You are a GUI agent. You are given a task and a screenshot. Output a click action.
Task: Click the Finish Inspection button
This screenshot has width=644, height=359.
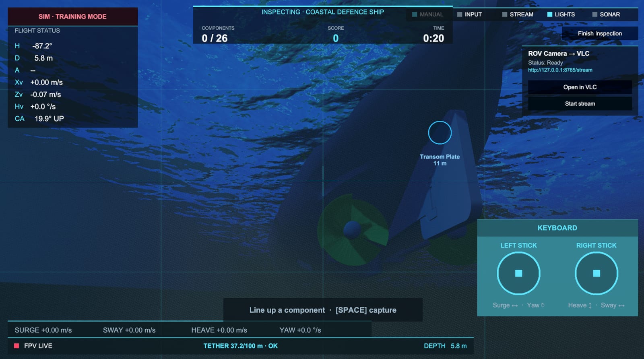600,33
